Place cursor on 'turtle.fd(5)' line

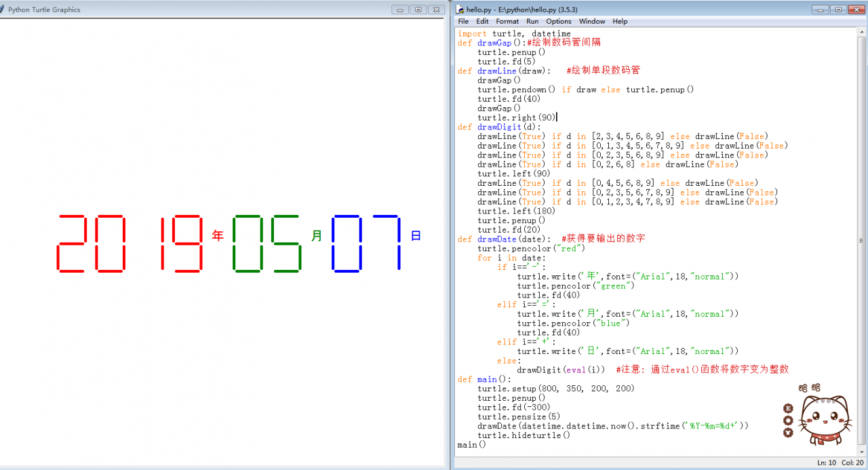pos(506,61)
